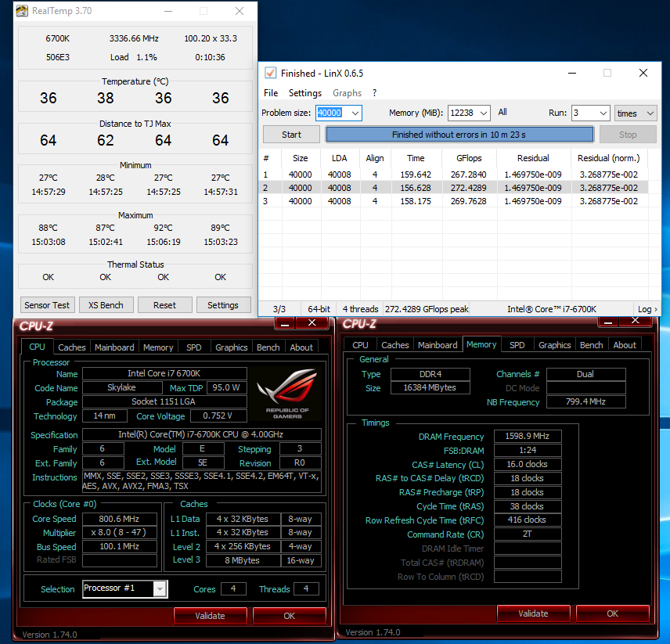Minimize the RealTemp window
Screen dimensions: 670x644
pyautogui.click(x=168, y=11)
